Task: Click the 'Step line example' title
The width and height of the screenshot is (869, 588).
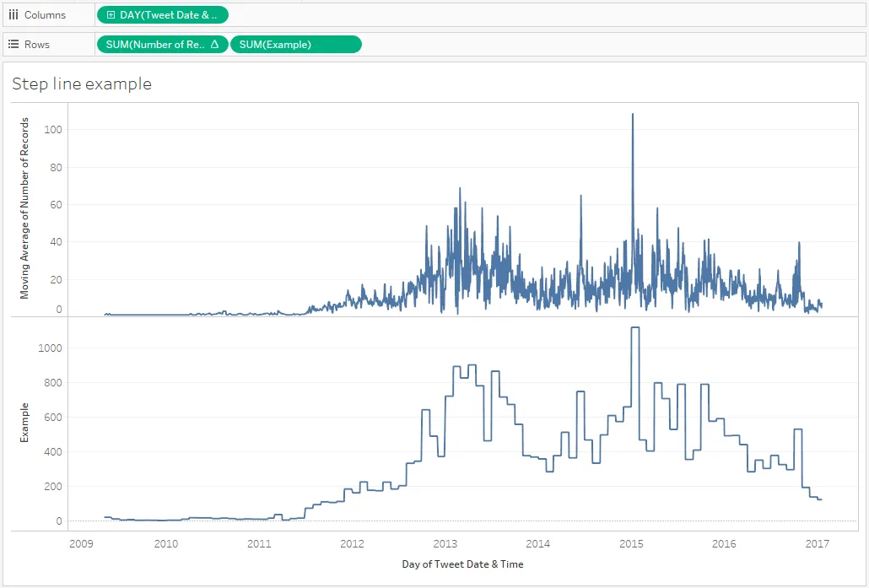Action: coord(82,84)
